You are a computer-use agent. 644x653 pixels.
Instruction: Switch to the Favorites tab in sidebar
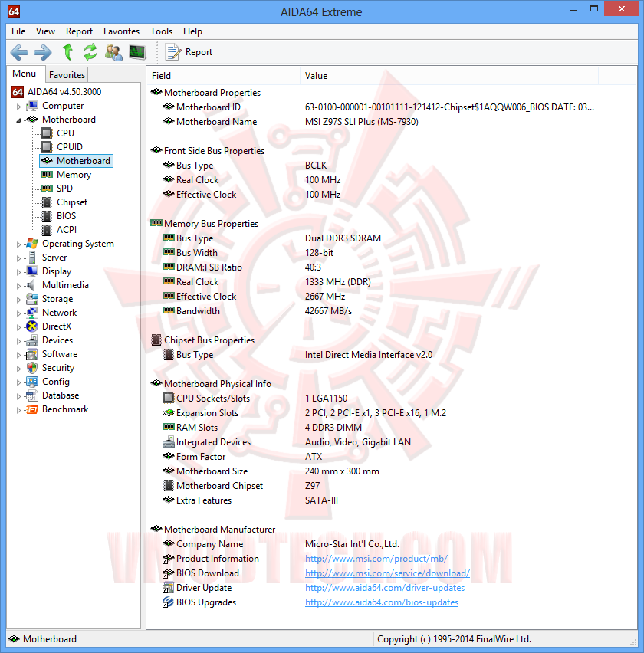coord(67,75)
